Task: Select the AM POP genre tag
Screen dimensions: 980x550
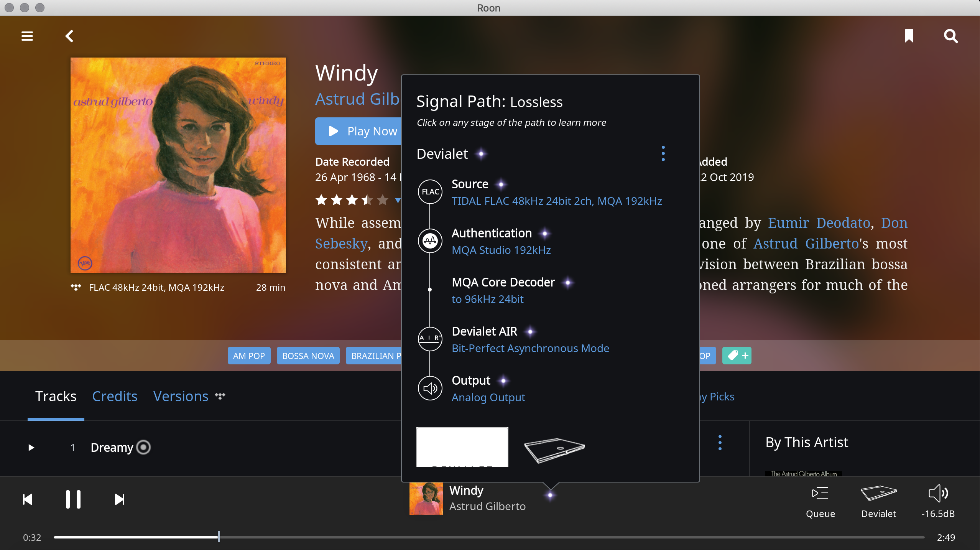Action: pyautogui.click(x=249, y=356)
